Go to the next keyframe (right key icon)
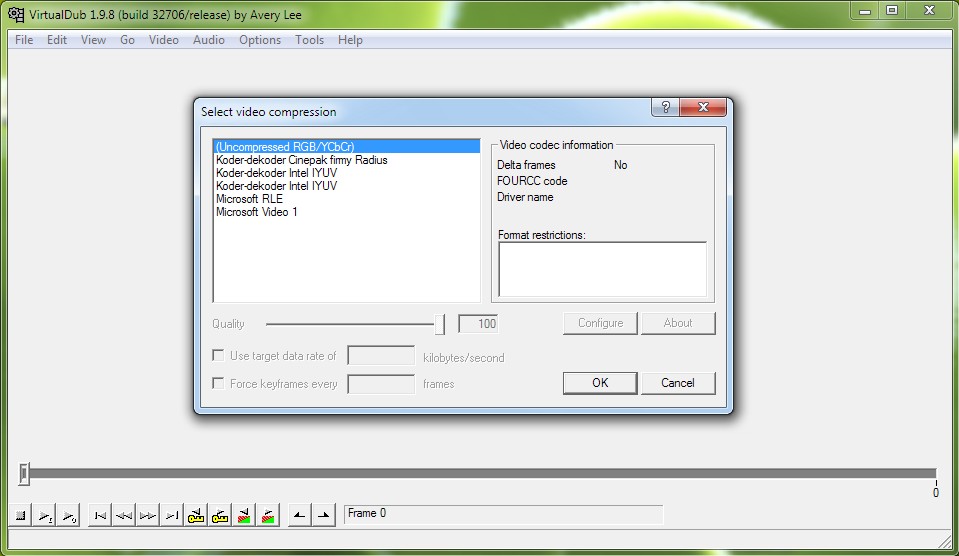 click(220, 516)
